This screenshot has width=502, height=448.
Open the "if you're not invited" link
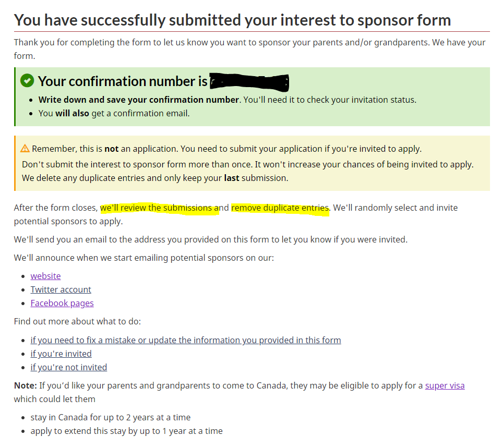coord(69,367)
